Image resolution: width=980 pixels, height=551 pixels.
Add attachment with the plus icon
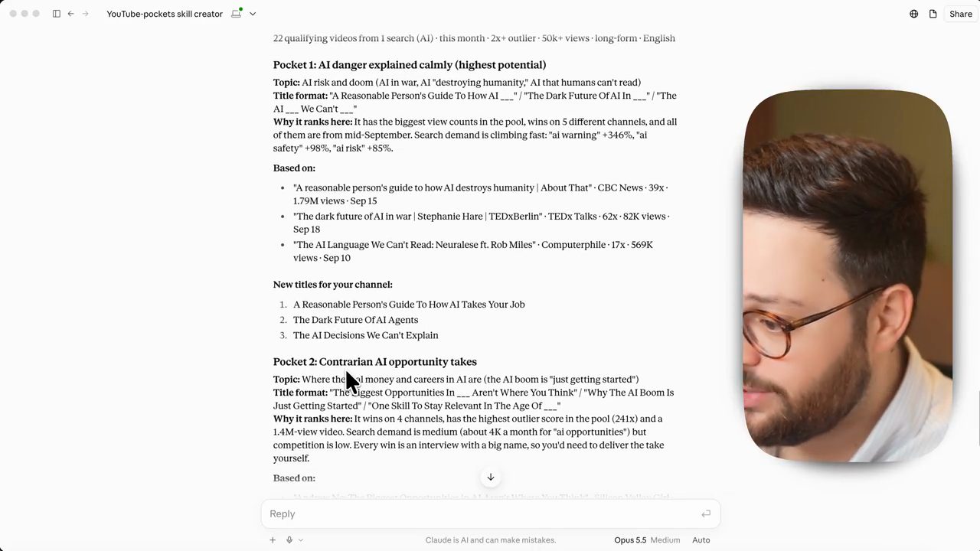[273, 540]
